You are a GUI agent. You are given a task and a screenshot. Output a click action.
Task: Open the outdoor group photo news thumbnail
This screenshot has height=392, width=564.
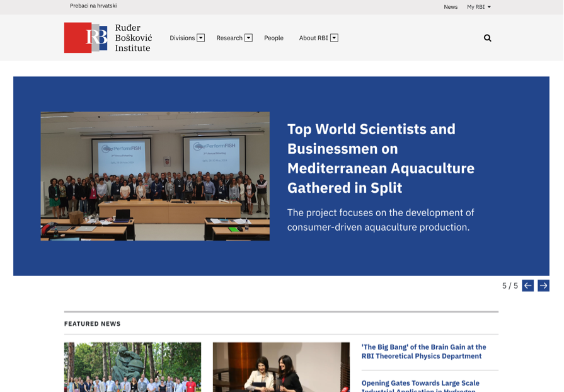coord(132,367)
